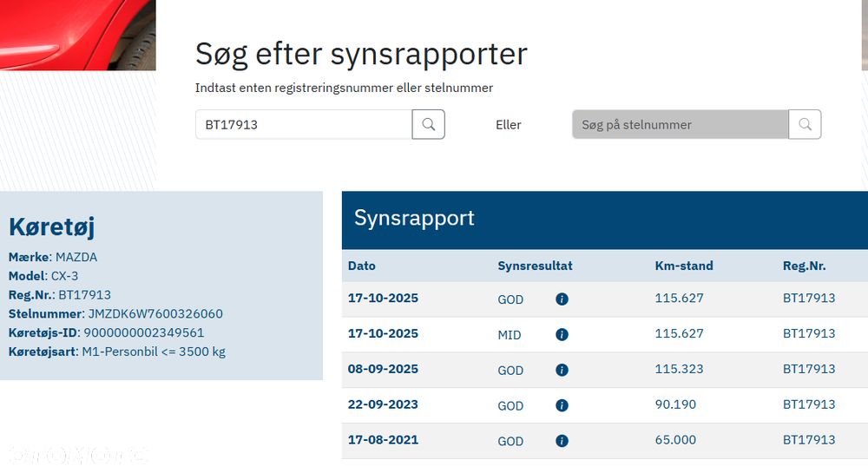Viewport: 868px width, 473px height.
Task: Click the MID result text
Action: point(510,334)
